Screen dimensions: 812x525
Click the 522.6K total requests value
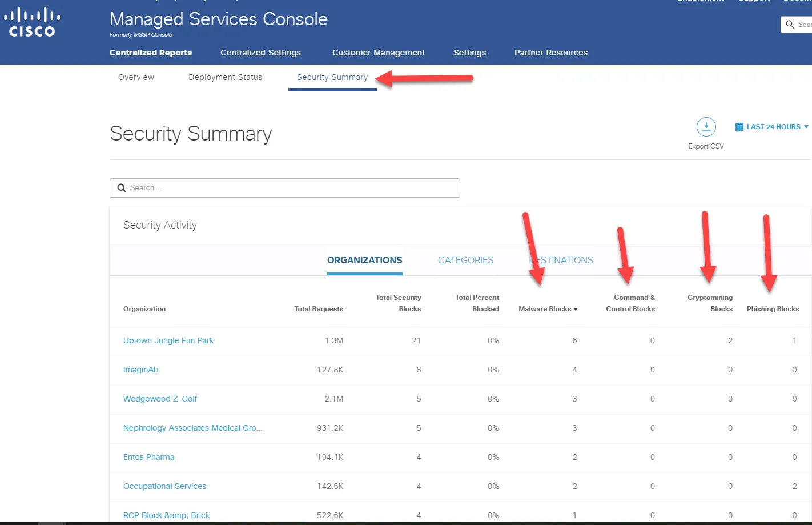[x=330, y=515]
